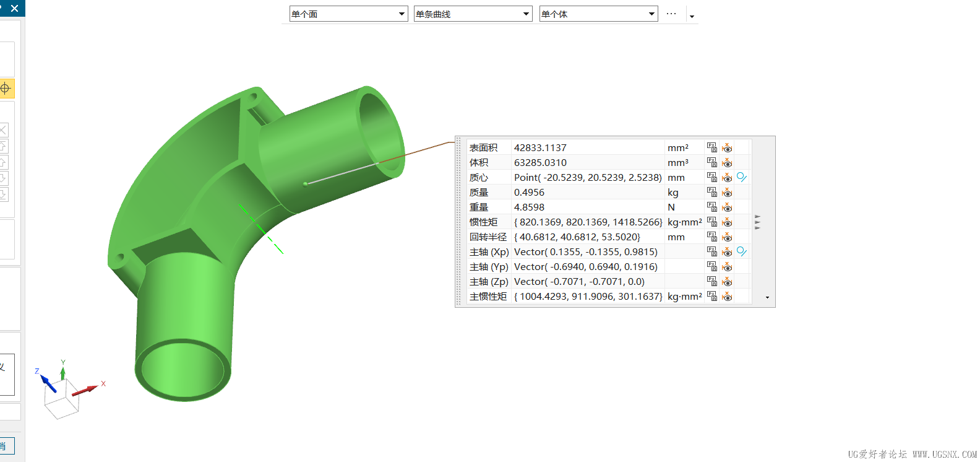The height and width of the screenshot is (462, 980).
Task: Toggle the 惯性矩 row's eye display icon
Action: (727, 222)
